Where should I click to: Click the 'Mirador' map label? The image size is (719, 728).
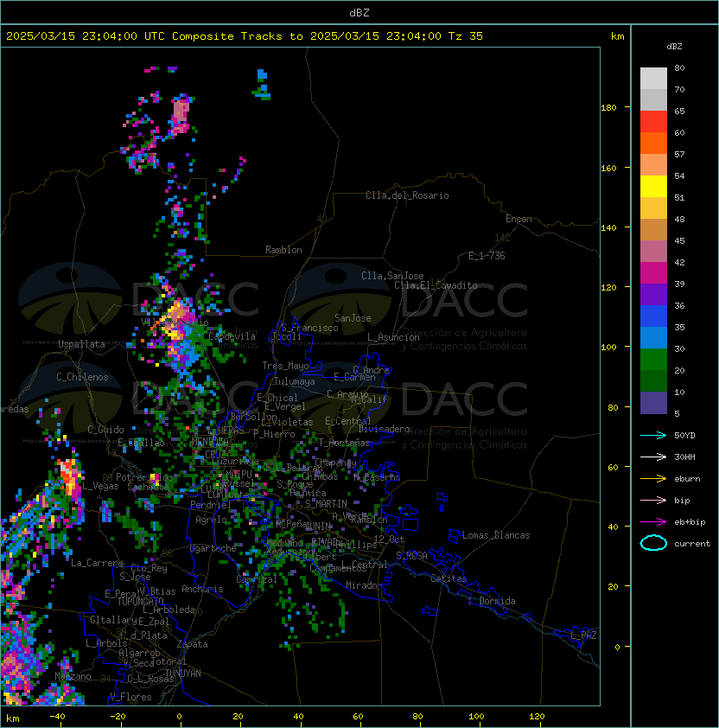[365, 585]
